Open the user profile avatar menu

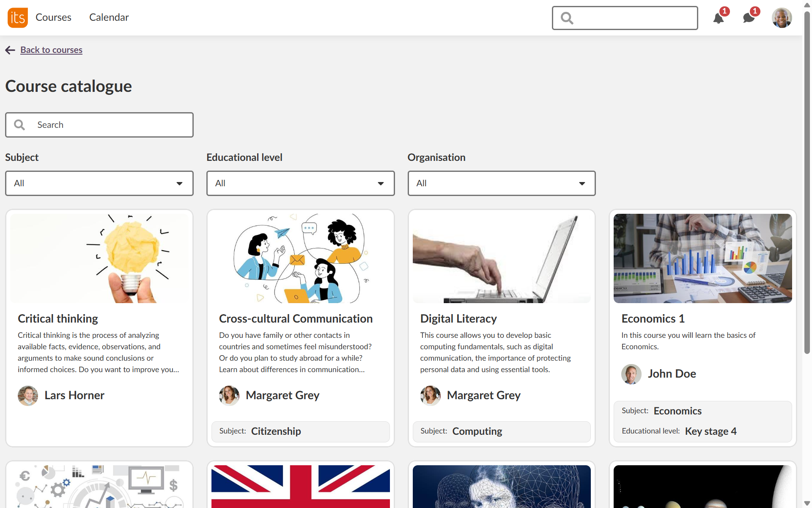click(x=782, y=18)
